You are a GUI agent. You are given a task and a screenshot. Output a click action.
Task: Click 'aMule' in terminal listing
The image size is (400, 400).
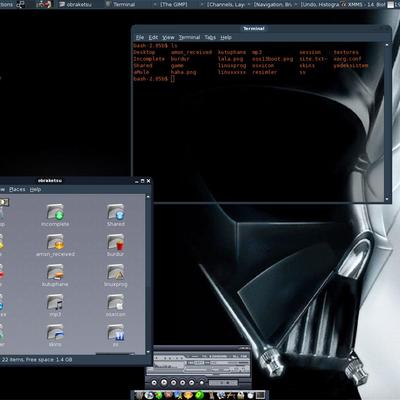[141, 72]
